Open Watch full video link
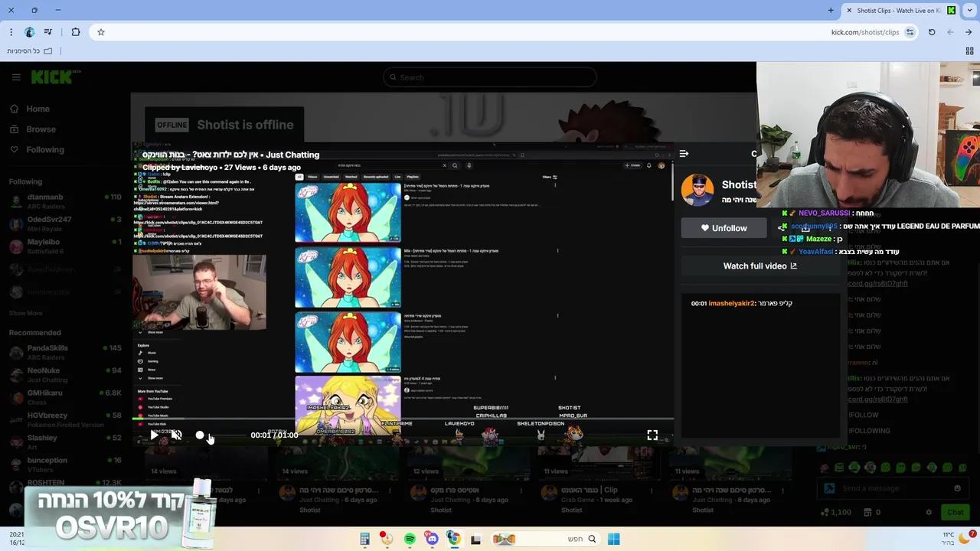Image resolution: width=980 pixels, height=551 pixels. 759,266
